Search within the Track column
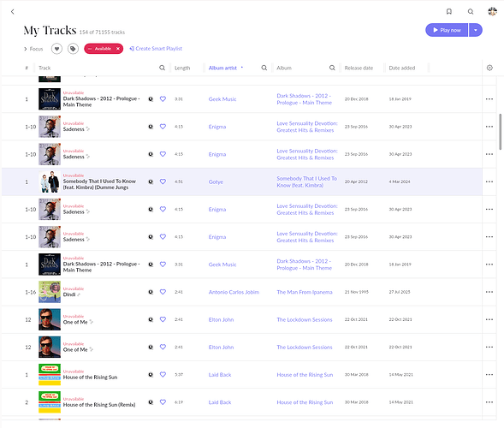504x428 pixels. [163, 68]
